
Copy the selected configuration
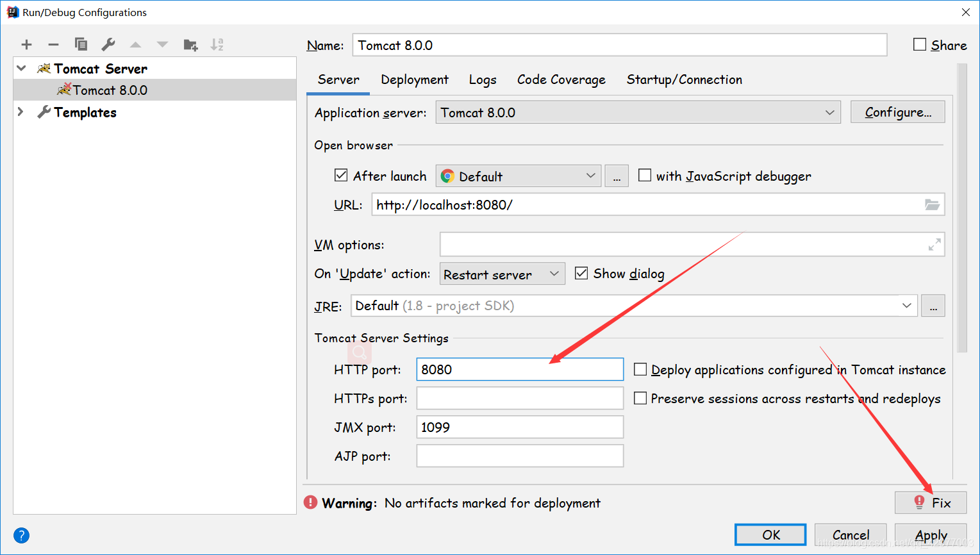click(81, 44)
